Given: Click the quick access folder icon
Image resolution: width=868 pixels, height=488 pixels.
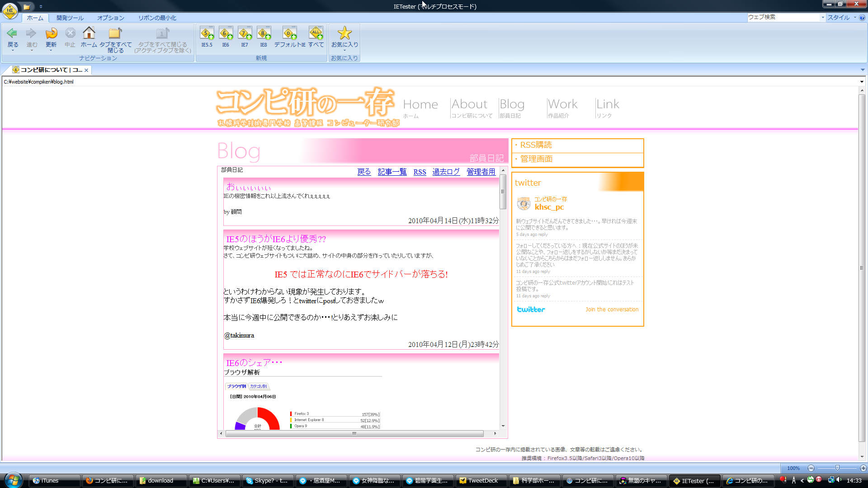Looking at the screenshot, I should [27, 7].
